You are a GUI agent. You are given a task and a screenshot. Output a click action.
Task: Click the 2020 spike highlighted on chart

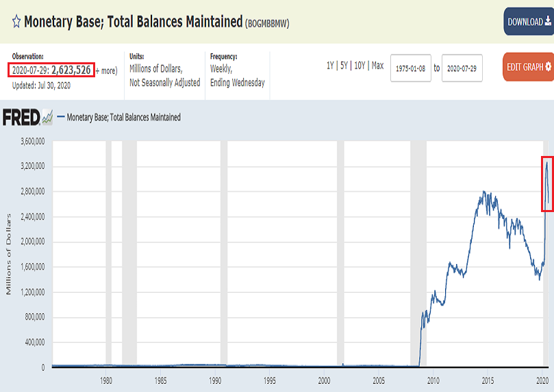tap(546, 183)
